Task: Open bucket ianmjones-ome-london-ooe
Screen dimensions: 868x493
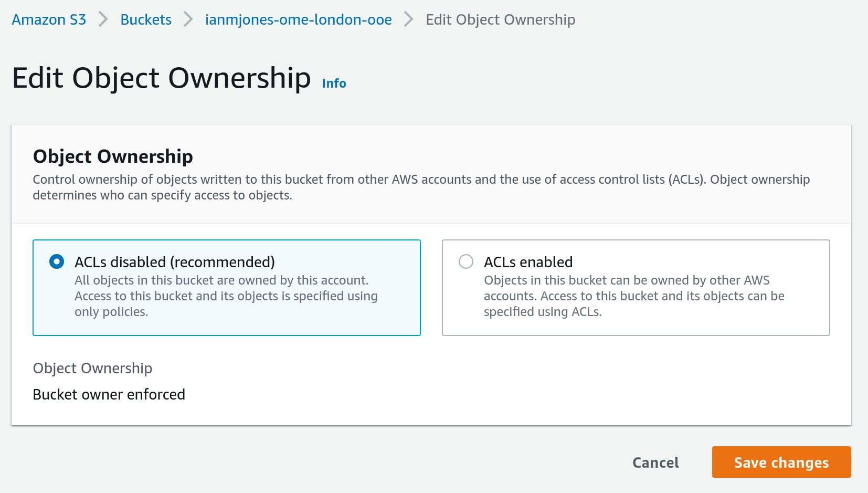Action: 298,19
